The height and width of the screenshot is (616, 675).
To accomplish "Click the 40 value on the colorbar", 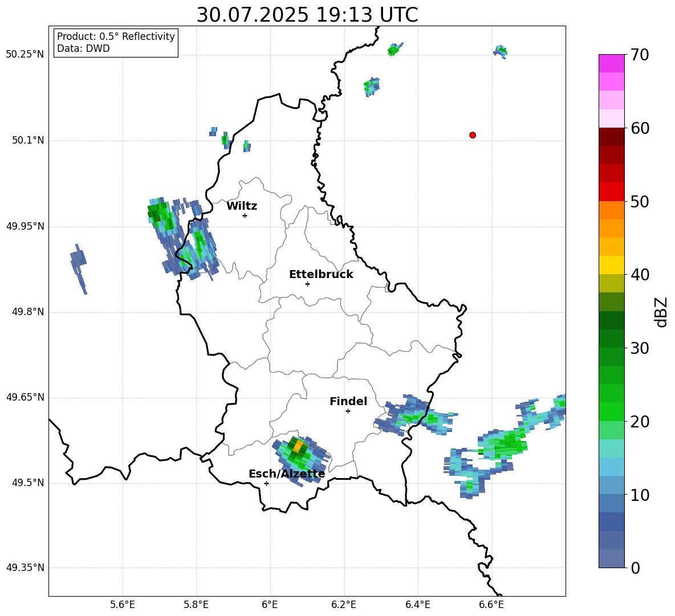I will coord(640,275).
